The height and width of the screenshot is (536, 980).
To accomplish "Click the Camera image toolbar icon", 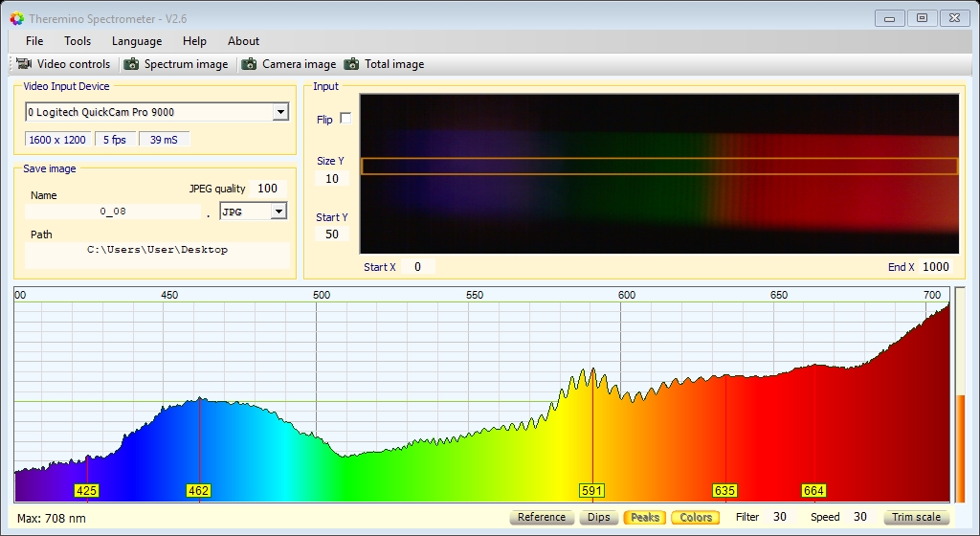I will click(250, 64).
